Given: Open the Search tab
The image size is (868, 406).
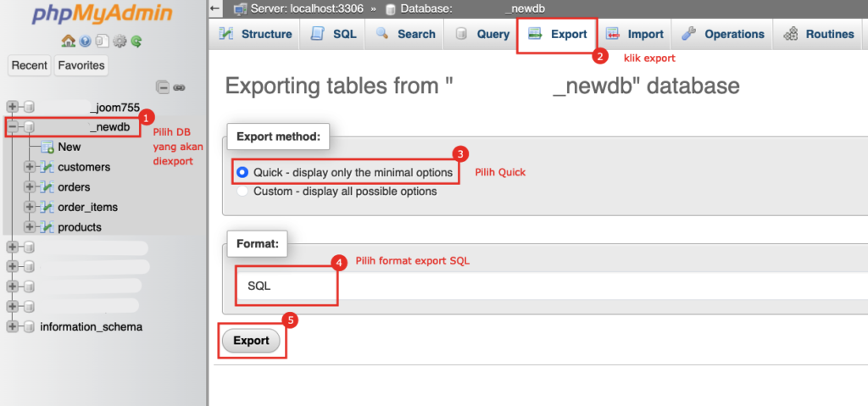Looking at the screenshot, I should click(x=406, y=35).
